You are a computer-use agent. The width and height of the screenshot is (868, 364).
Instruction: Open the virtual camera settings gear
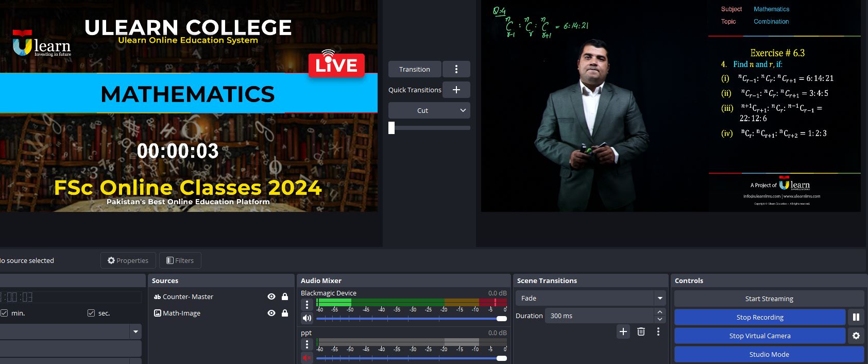(x=856, y=336)
